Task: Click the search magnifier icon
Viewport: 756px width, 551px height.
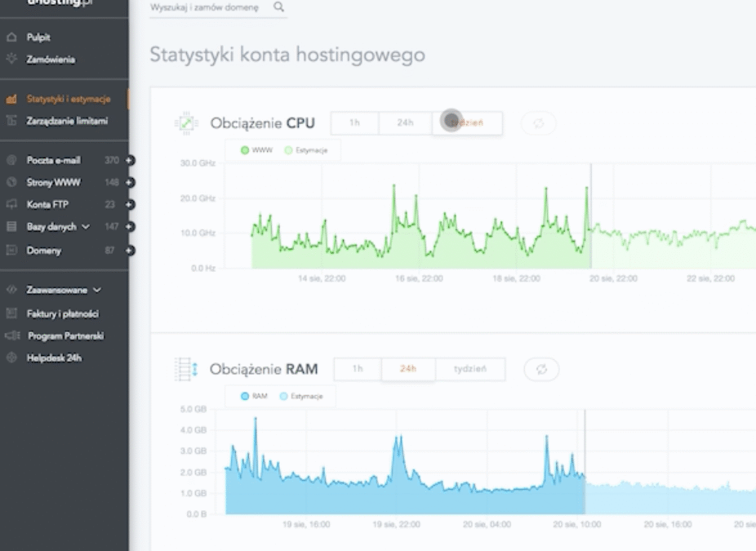Action: [279, 7]
